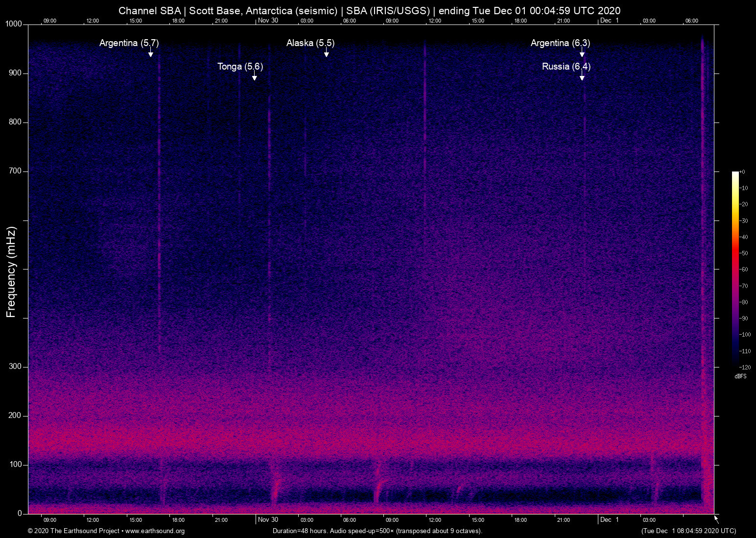Click the arrow marker under Tonga (5.6)
The height and width of the screenshot is (538, 756).
254,77
